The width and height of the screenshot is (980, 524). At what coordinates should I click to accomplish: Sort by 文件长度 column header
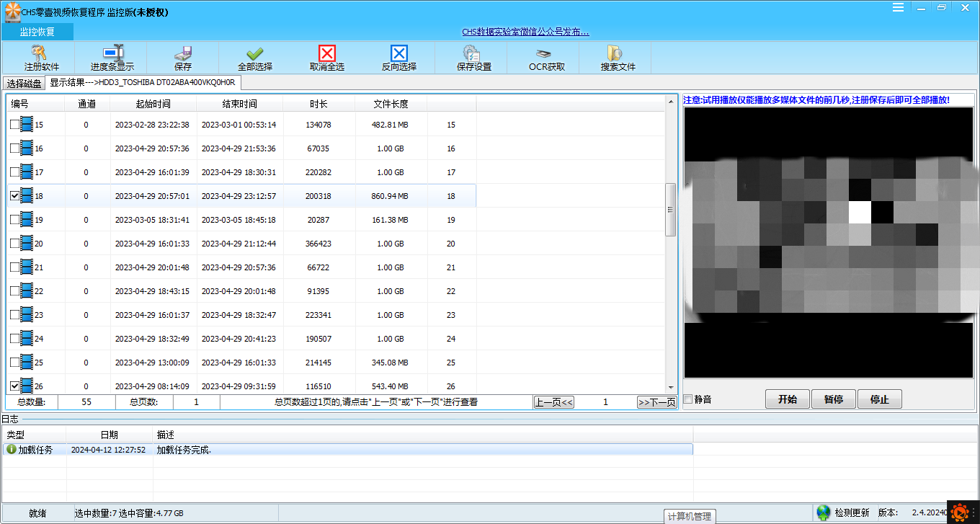[391, 104]
